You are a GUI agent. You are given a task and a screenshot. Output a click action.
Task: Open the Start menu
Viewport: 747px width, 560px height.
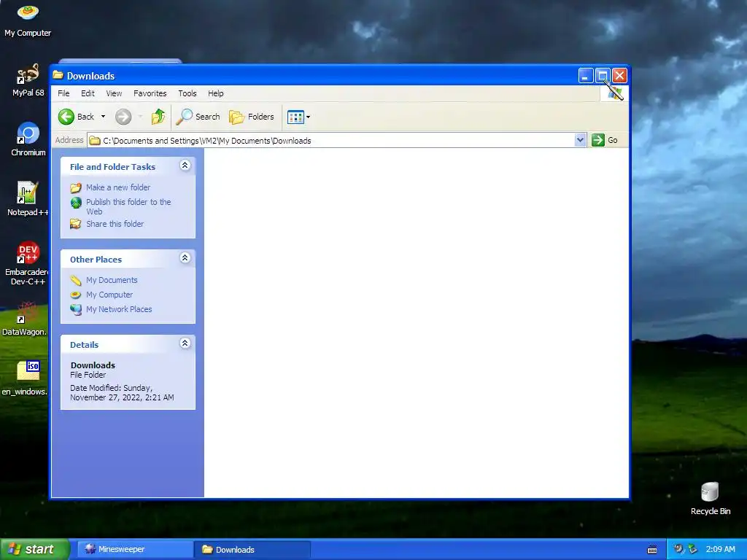pos(34,549)
